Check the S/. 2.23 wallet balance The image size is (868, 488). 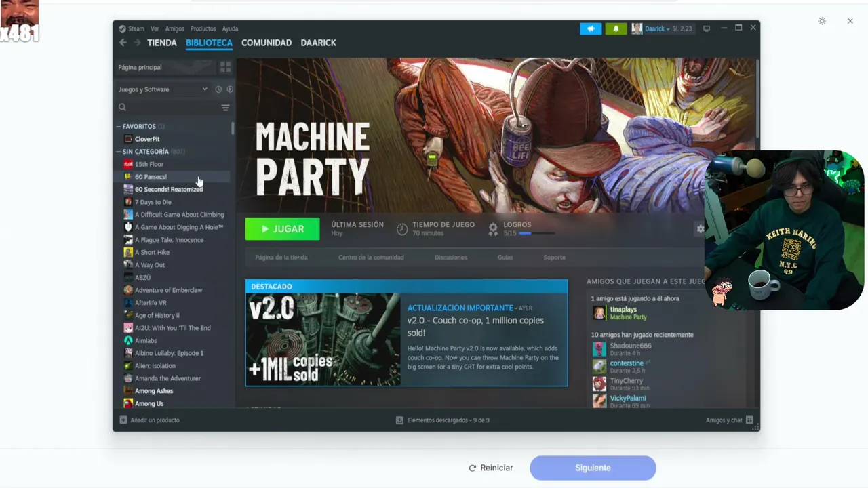[x=682, y=28]
